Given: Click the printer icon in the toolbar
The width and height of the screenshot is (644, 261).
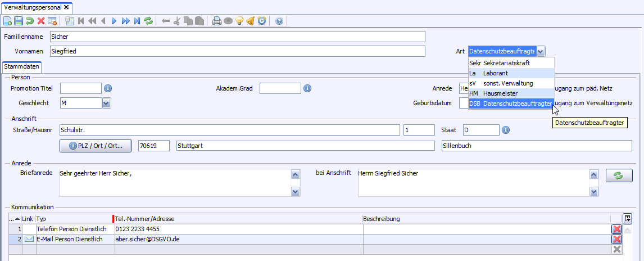Looking at the screenshot, I should point(217,21).
